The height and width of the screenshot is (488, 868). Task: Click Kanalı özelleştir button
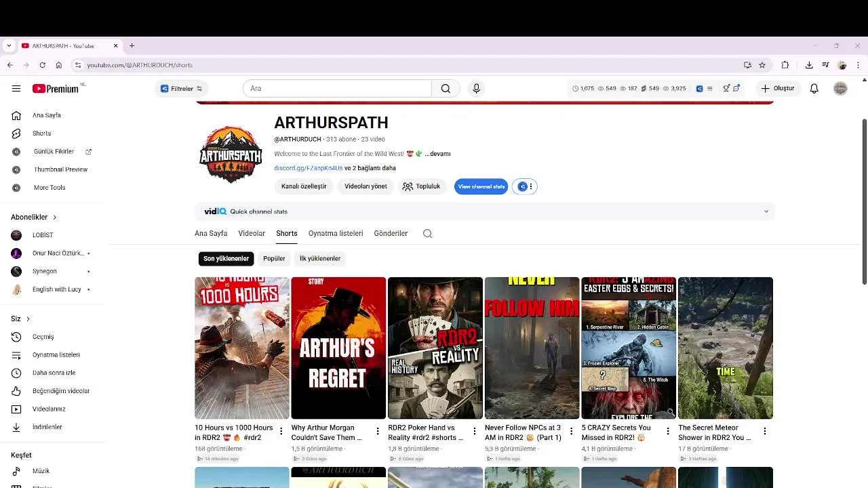[304, 186]
